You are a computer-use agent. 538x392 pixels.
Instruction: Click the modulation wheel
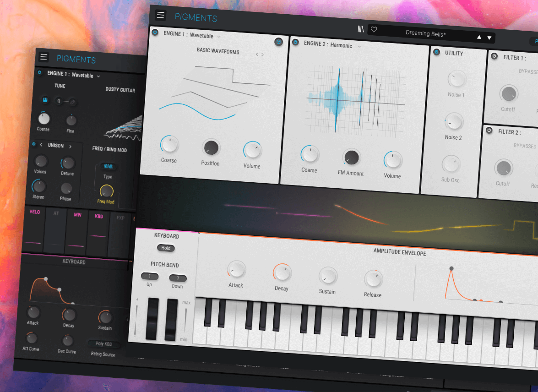(x=171, y=320)
